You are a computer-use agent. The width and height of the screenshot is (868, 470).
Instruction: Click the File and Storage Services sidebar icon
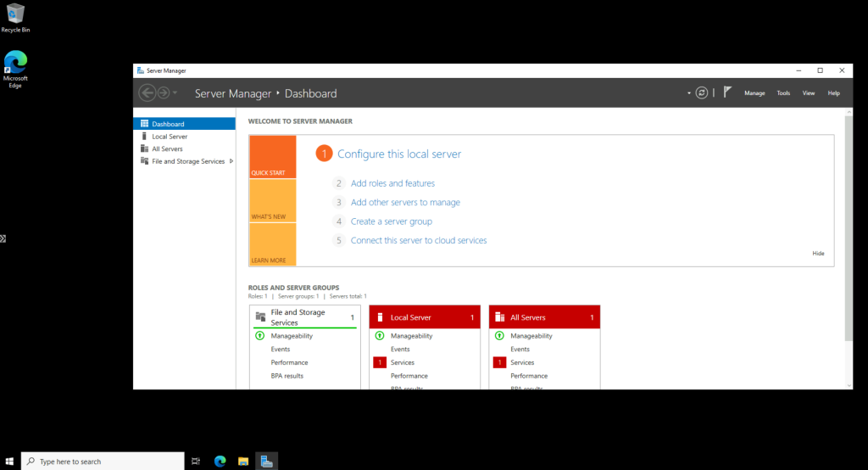(x=144, y=160)
